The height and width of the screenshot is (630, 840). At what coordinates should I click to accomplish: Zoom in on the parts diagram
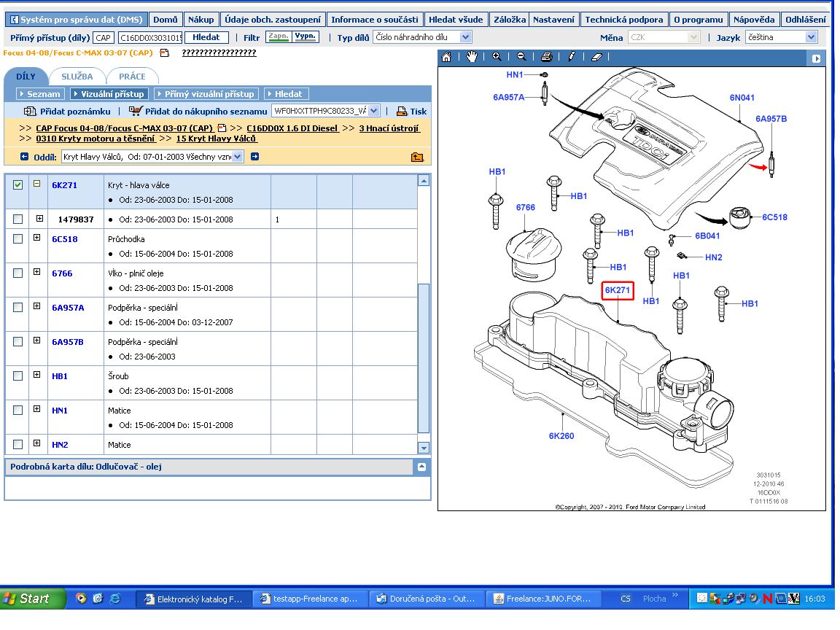[497, 57]
